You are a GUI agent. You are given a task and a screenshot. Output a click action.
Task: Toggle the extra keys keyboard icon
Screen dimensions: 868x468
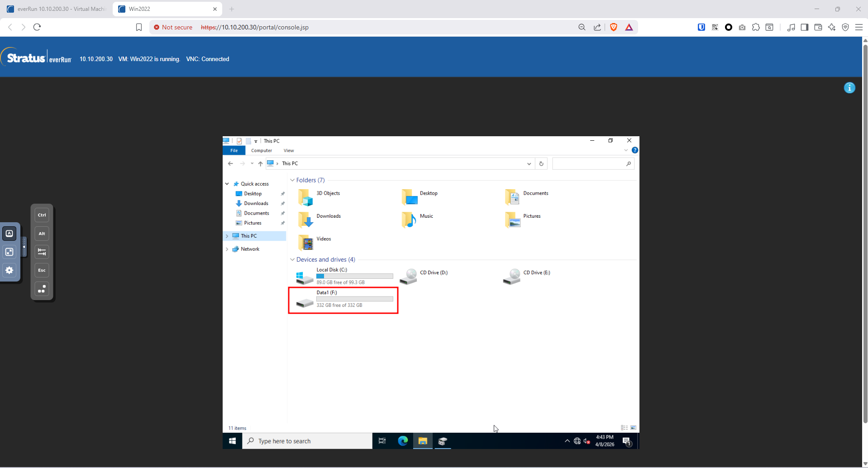click(10, 234)
